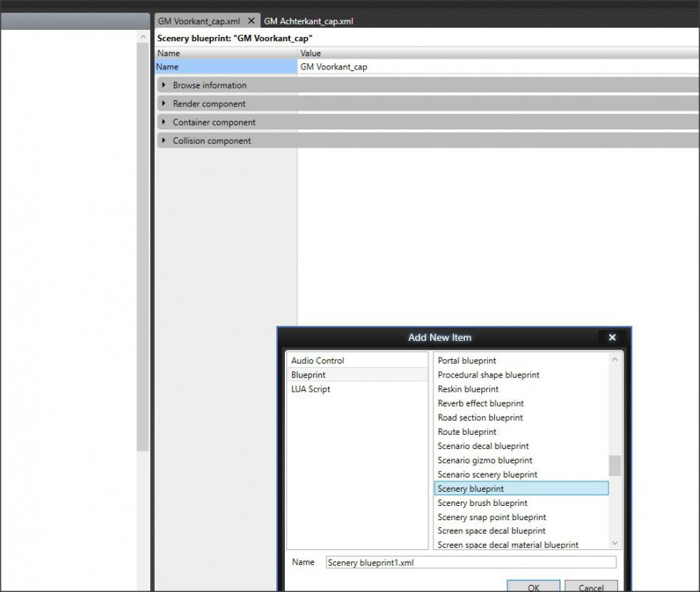Screen dimensions: 700x592
Task: Expand the Browse information section
Action: pos(164,85)
